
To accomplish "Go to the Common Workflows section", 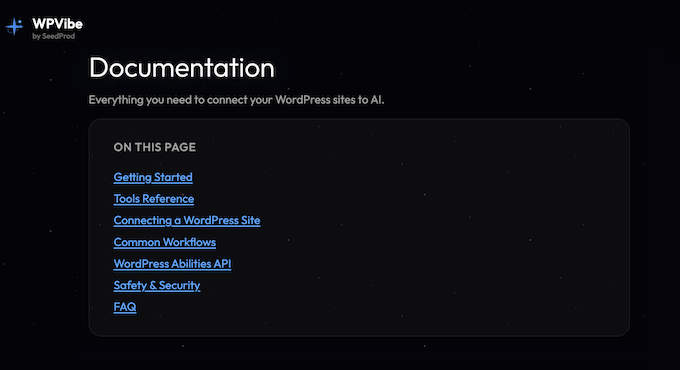I will point(165,242).
